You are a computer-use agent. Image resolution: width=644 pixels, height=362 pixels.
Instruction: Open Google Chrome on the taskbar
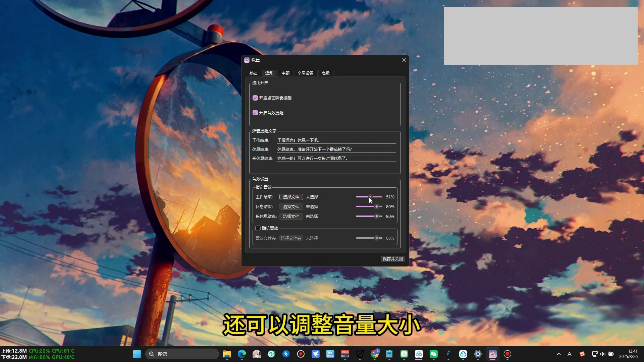(x=375, y=354)
